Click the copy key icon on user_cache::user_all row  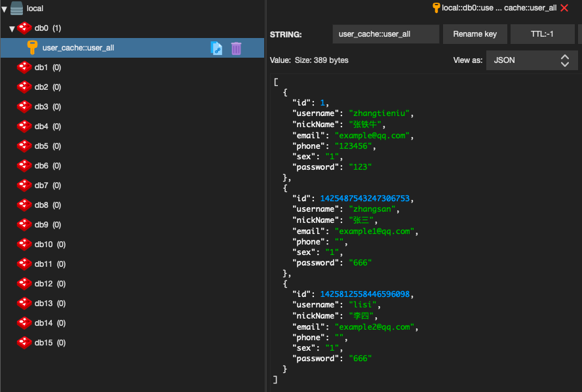pos(216,49)
